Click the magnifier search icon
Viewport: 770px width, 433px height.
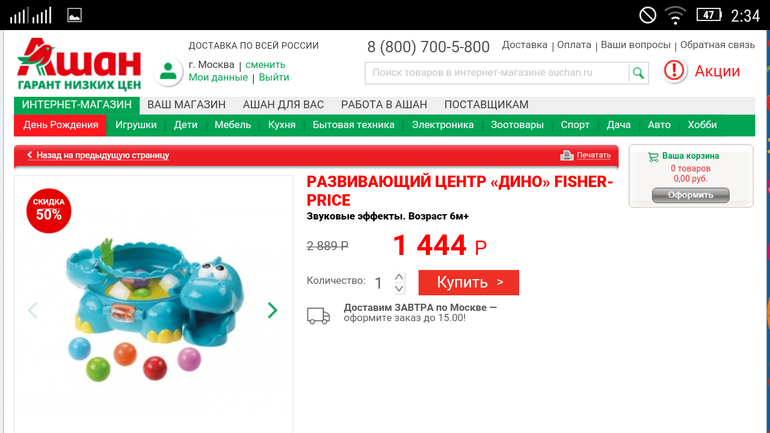tap(638, 73)
